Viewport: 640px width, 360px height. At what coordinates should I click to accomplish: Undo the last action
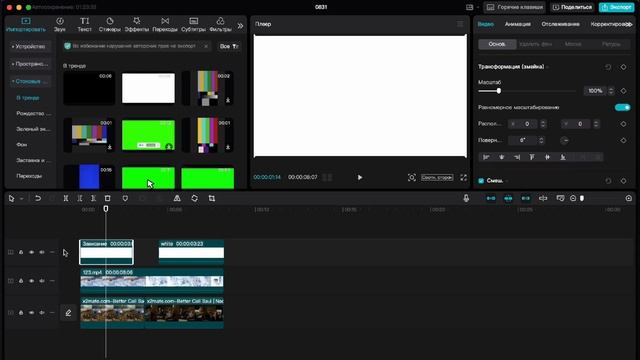[x=38, y=198]
